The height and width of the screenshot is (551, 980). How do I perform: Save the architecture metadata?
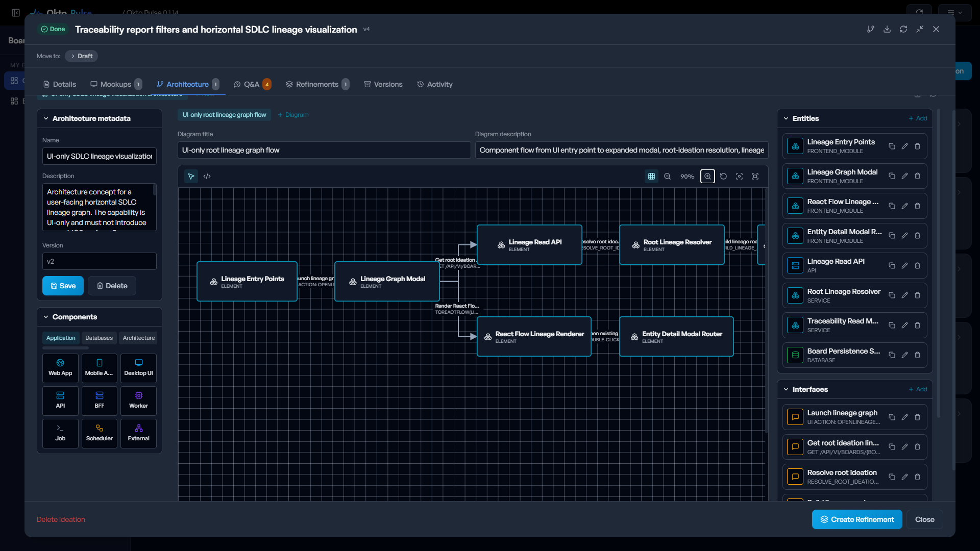[x=63, y=286]
